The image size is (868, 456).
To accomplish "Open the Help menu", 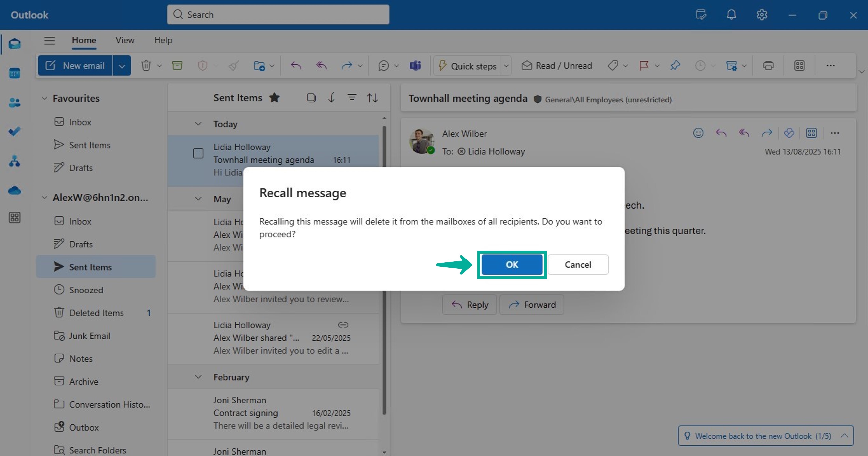I will (163, 40).
